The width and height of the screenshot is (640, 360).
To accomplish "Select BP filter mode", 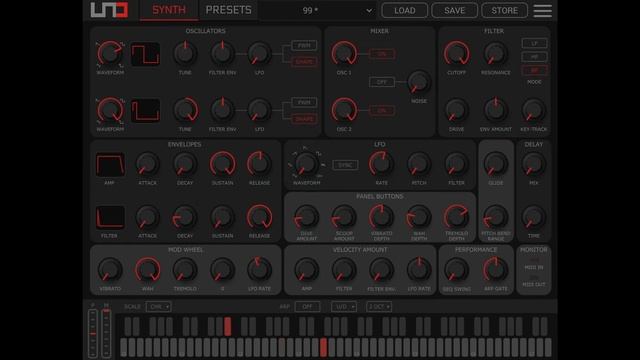I will pyautogui.click(x=534, y=70).
